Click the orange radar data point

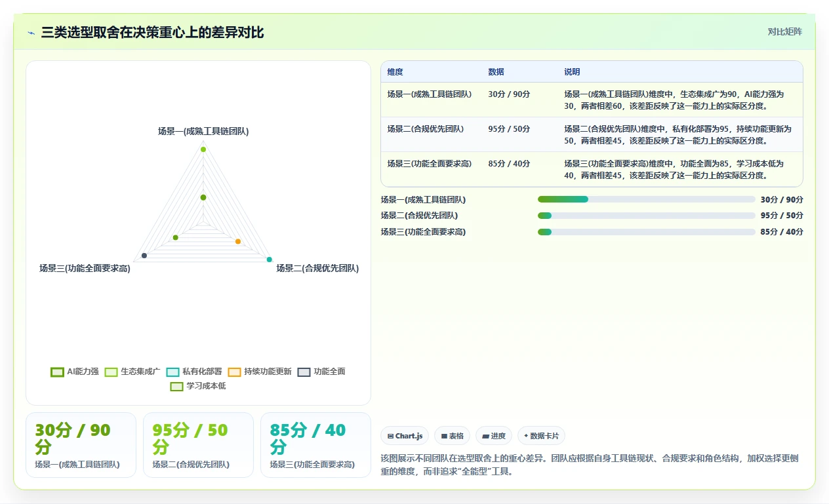pos(238,242)
